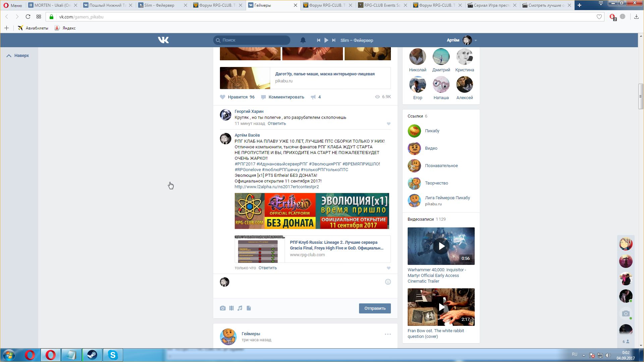This screenshot has width=644, height=362.
Task: Reply to Артём Васёв's comment
Action: click(x=268, y=268)
